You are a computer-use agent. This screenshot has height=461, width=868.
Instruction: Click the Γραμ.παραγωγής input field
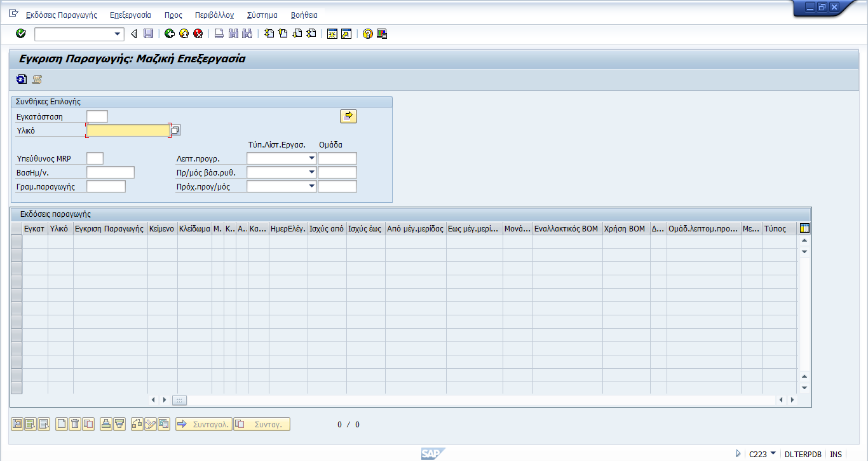106,186
